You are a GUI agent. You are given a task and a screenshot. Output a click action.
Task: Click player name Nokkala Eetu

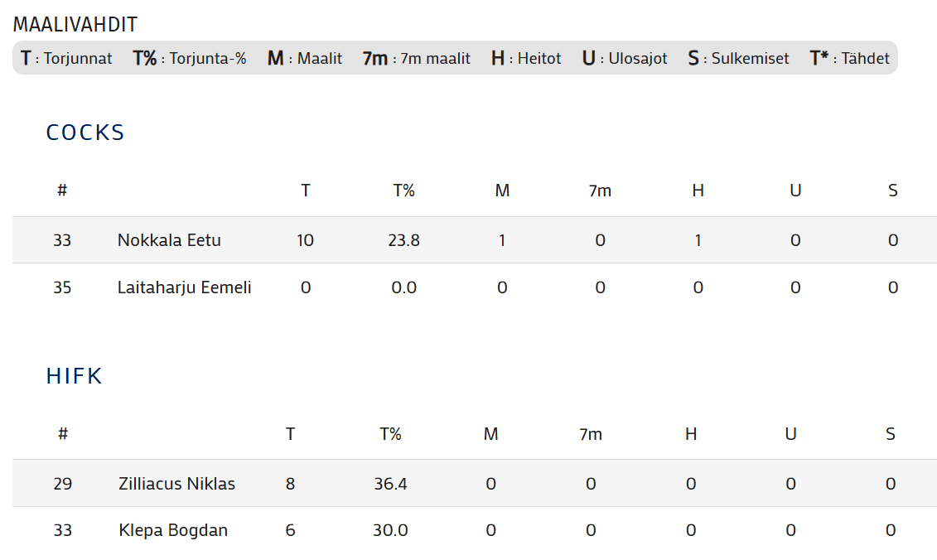[169, 240]
